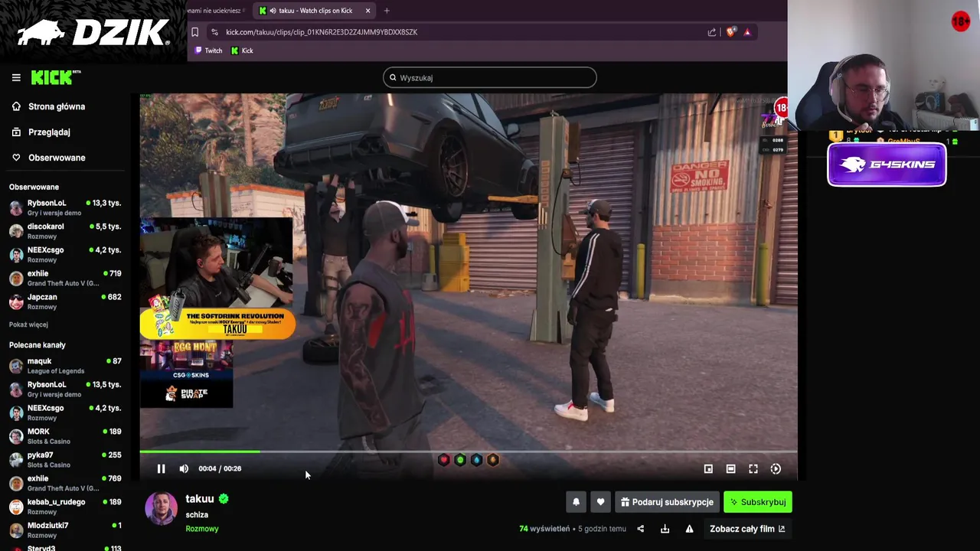Switch to the takuu - Watch clips on Kick tab
The width and height of the screenshot is (980, 551).
pos(315,11)
